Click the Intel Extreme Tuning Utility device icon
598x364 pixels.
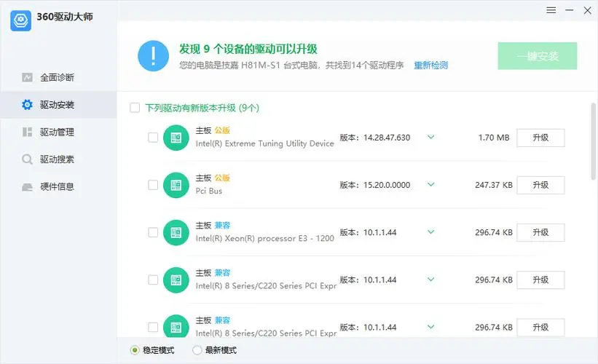[176, 138]
